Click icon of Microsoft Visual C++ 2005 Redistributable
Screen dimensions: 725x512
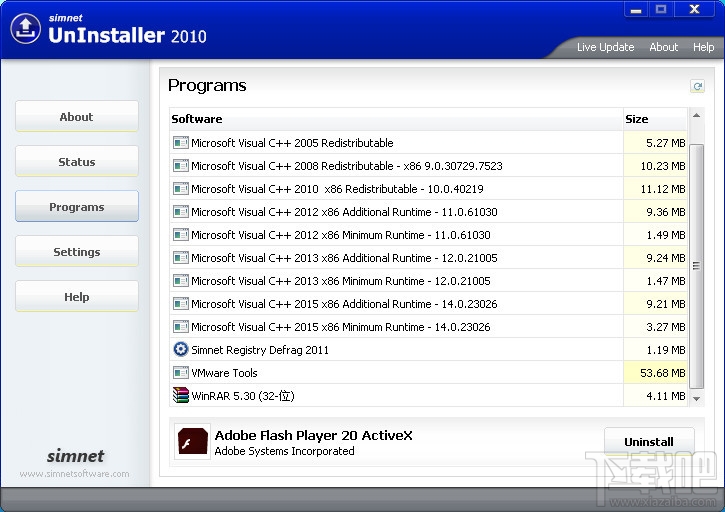(x=181, y=142)
